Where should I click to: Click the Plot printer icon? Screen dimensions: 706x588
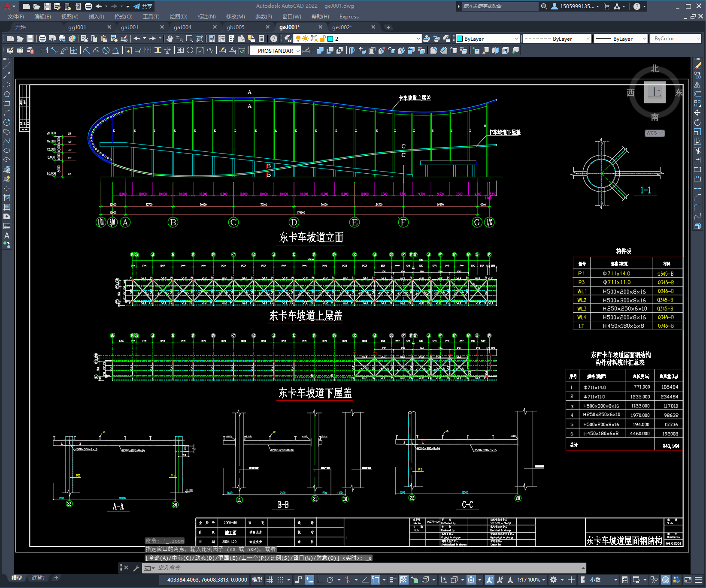click(x=42, y=39)
